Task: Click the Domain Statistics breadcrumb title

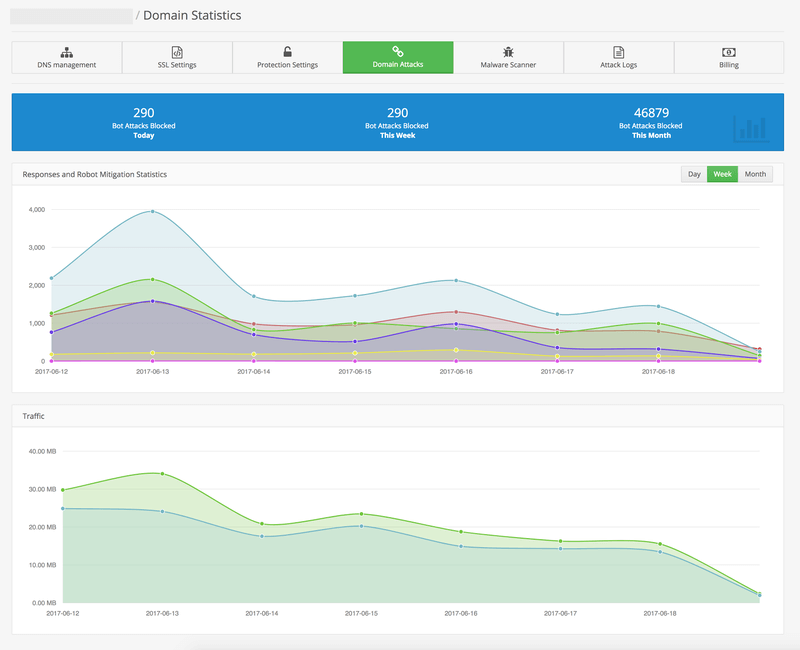Action: tap(192, 16)
